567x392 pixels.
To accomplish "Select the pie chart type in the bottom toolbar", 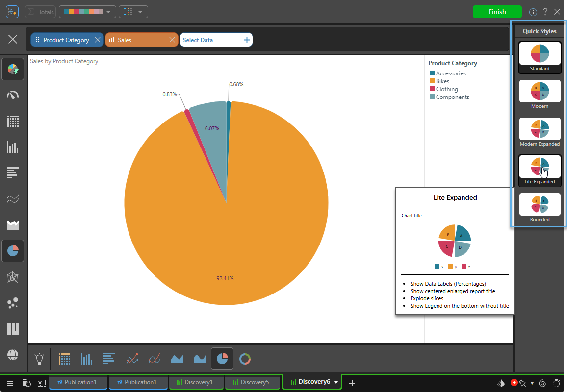I will (222, 359).
